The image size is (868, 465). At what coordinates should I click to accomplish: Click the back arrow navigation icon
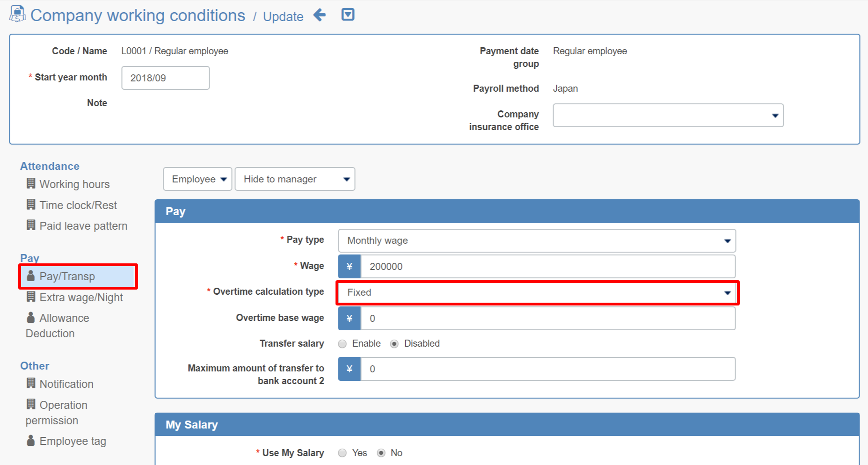320,15
